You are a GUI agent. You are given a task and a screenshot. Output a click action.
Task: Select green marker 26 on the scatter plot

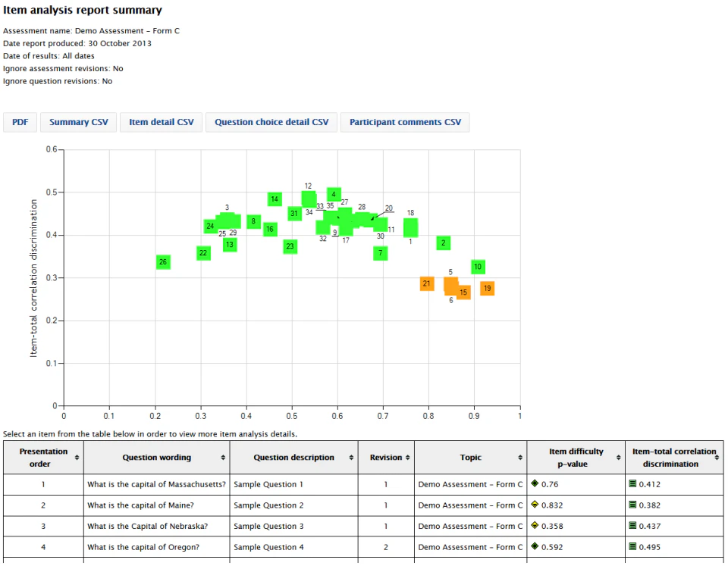tap(163, 261)
